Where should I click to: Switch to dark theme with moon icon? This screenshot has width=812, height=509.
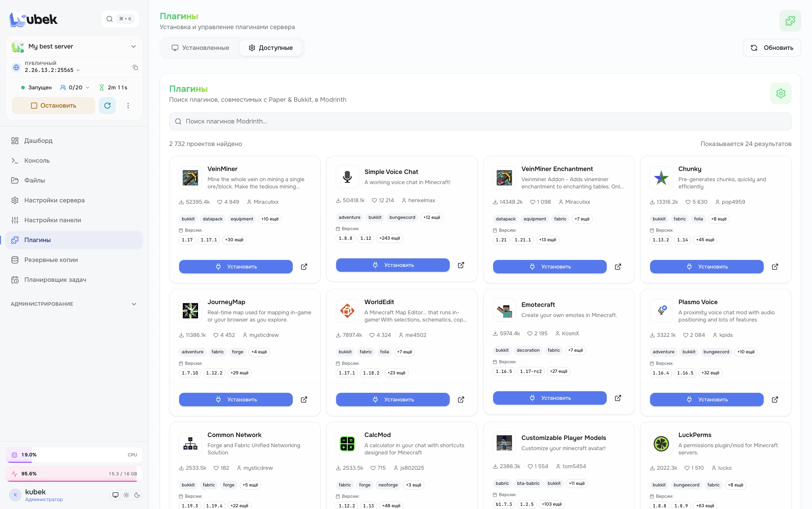tap(137, 495)
